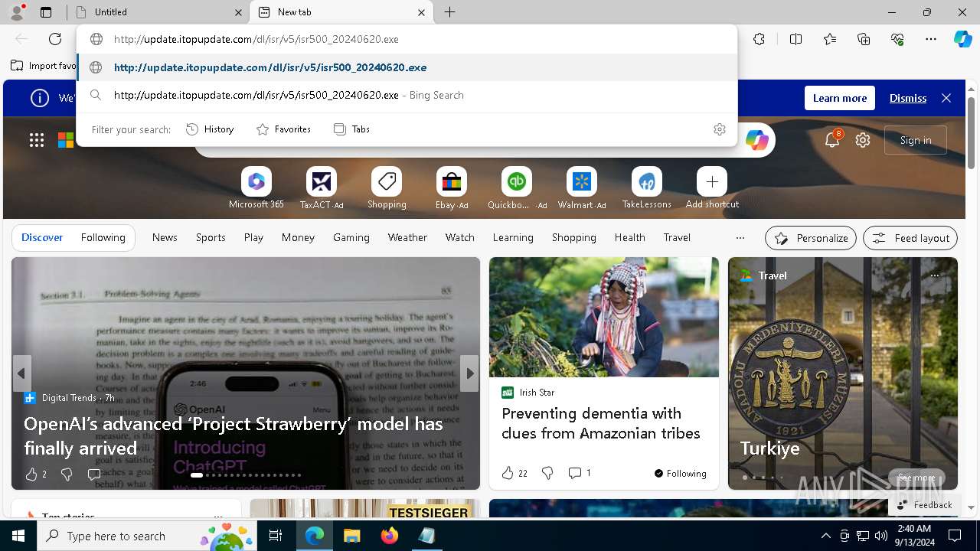Dismiss the info banner via Dismiss link

908,98
